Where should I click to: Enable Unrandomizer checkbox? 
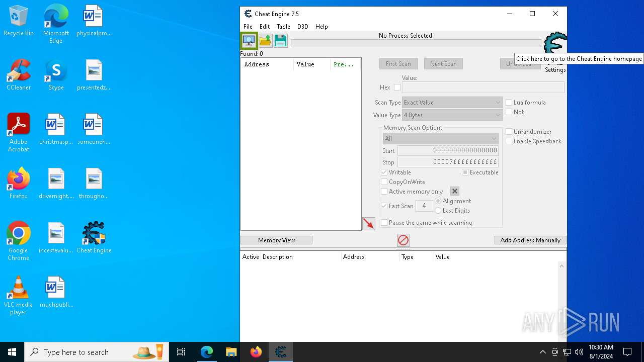[509, 132]
